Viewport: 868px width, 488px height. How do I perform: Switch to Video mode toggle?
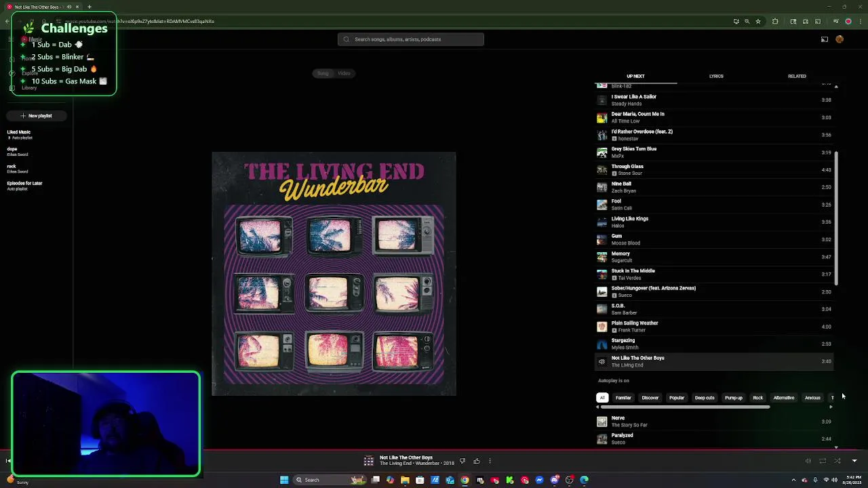coord(344,73)
